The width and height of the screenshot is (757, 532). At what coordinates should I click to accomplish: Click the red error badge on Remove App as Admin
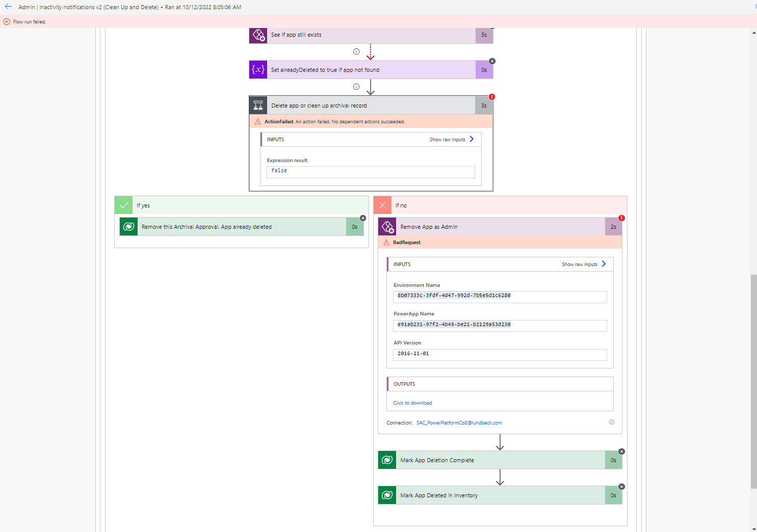[621, 217]
